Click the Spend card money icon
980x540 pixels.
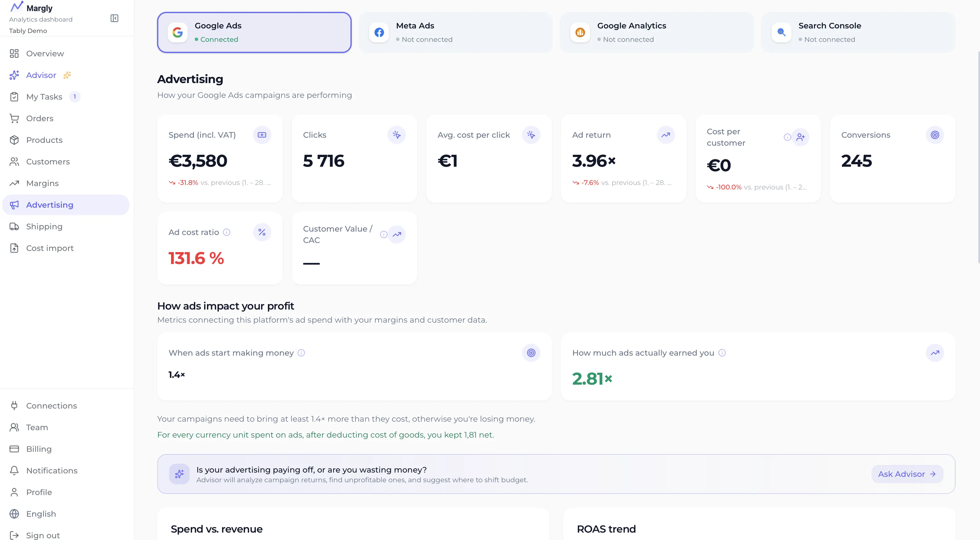click(x=262, y=135)
